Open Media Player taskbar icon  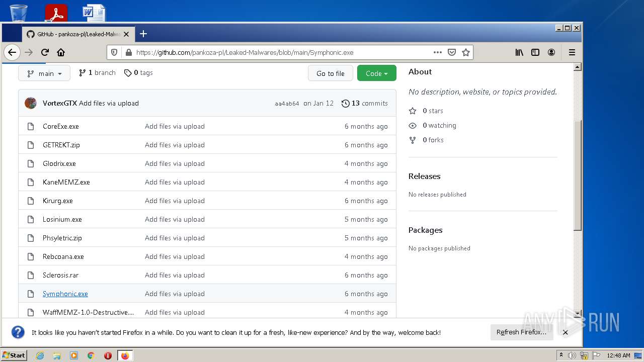[74, 355]
